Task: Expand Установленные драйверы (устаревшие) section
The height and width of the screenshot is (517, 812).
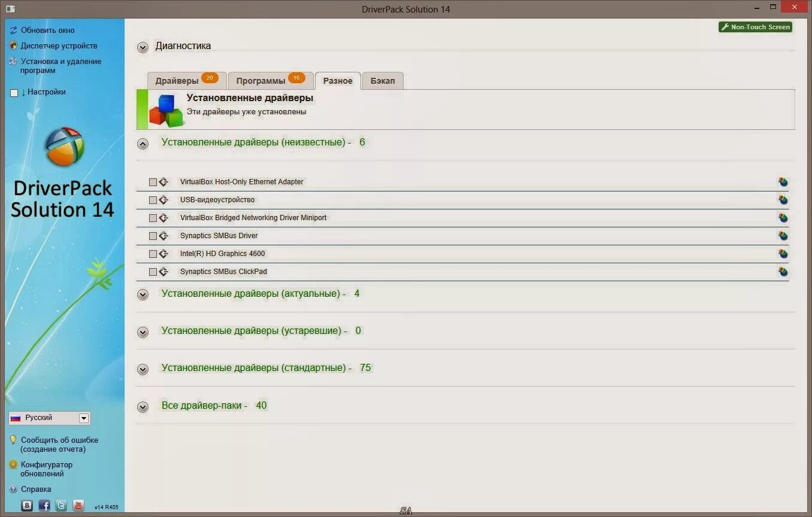Action: (x=143, y=332)
